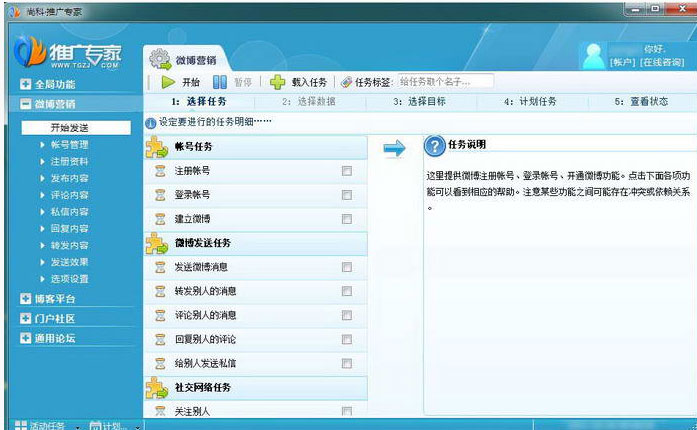Check the 评论别人的消息 checkbox
The image size is (697, 430).
[x=347, y=315]
